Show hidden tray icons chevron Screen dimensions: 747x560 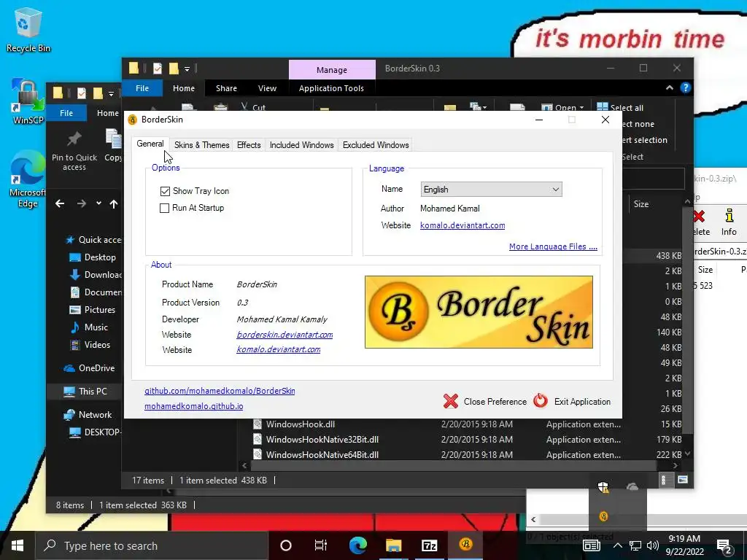pyautogui.click(x=617, y=545)
